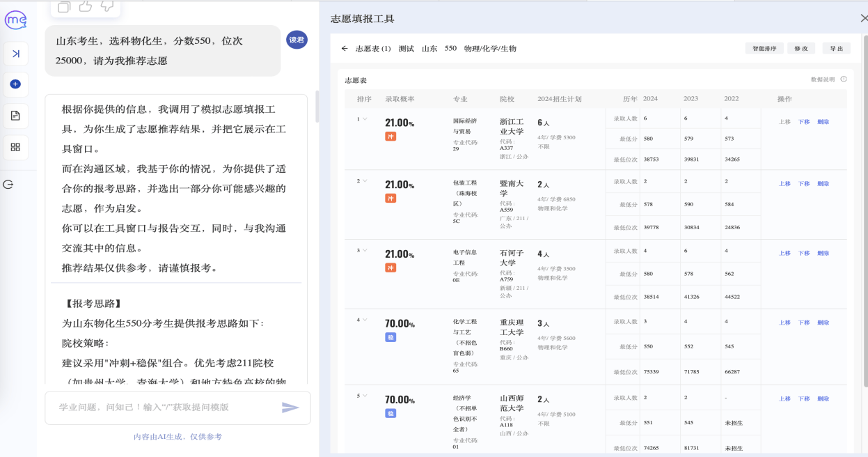Viewport: 868px width, 457px height.
Task: Open the 数据说明 link
Action: [x=823, y=79]
